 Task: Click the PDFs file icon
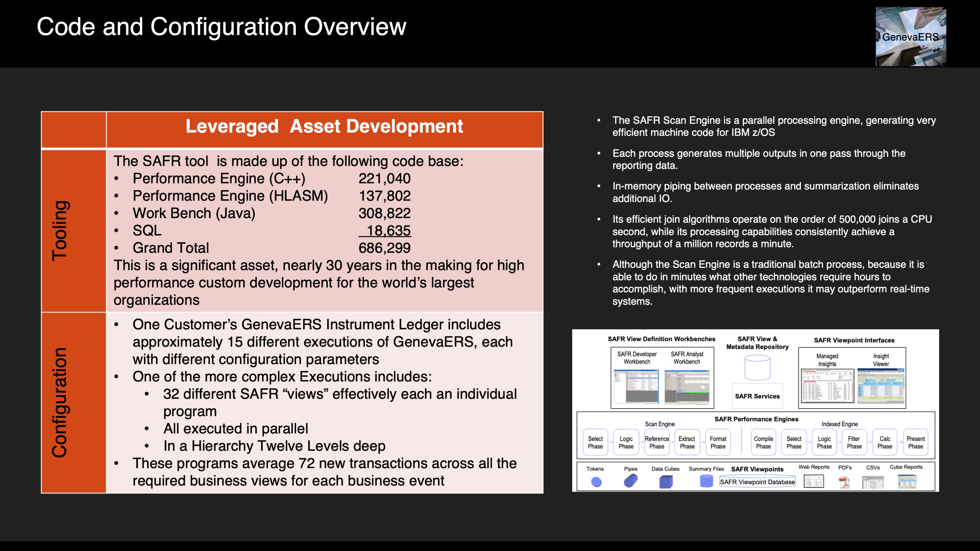coord(844,482)
